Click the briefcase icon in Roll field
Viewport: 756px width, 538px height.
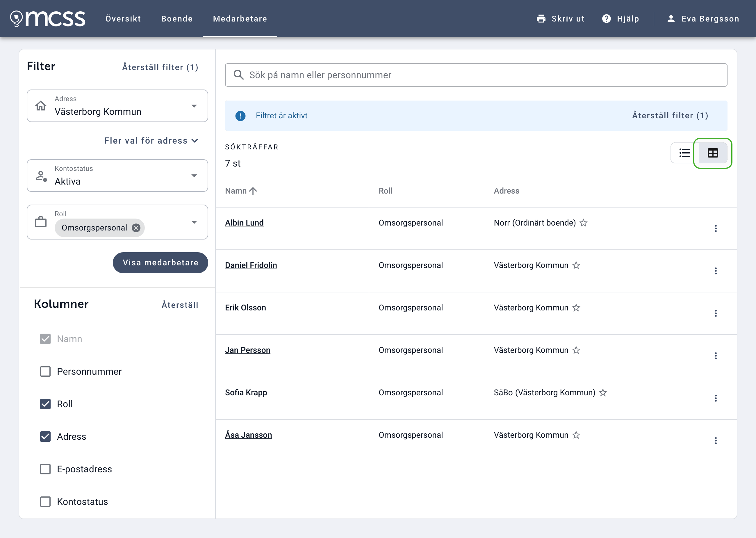41,222
